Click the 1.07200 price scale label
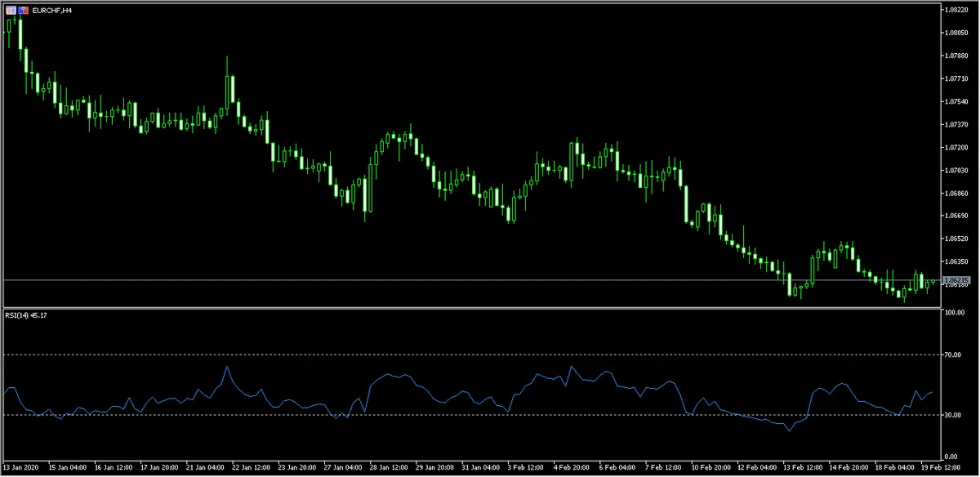980x477 pixels. [x=957, y=147]
